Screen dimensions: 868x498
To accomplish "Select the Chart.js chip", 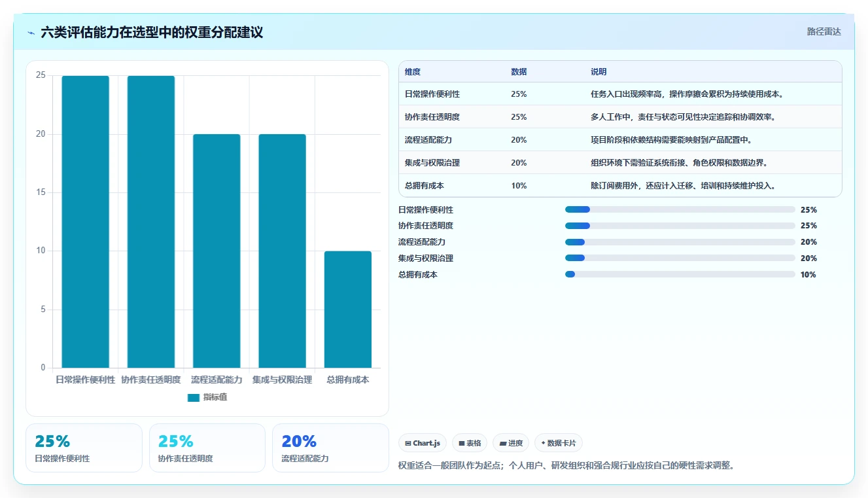I will 423,443.
